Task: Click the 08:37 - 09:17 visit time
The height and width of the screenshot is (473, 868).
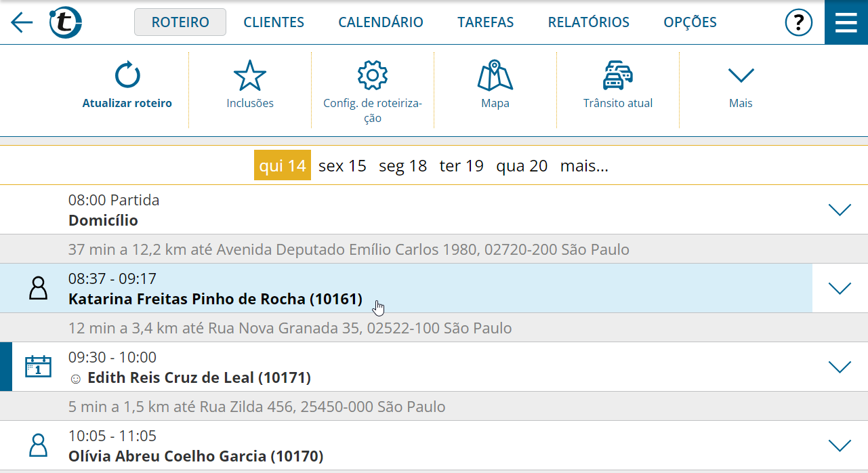Action: point(112,279)
